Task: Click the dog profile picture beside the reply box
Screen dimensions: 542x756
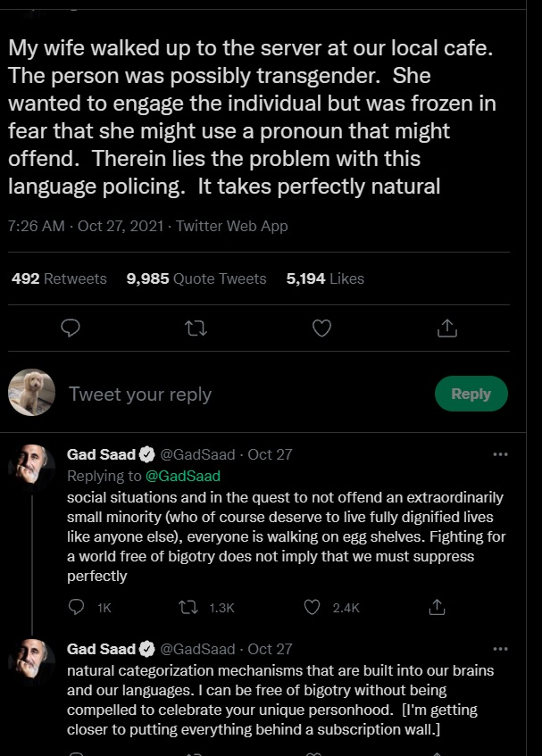Action: [x=32, y=393]
